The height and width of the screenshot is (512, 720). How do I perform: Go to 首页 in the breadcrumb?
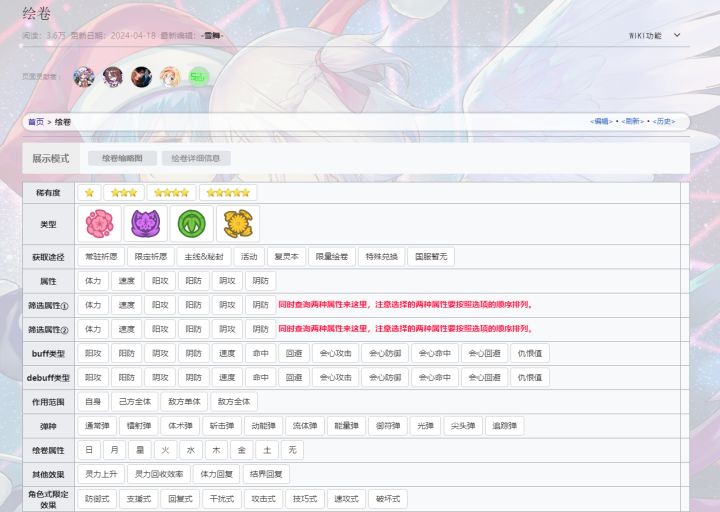tap(36, 122)
